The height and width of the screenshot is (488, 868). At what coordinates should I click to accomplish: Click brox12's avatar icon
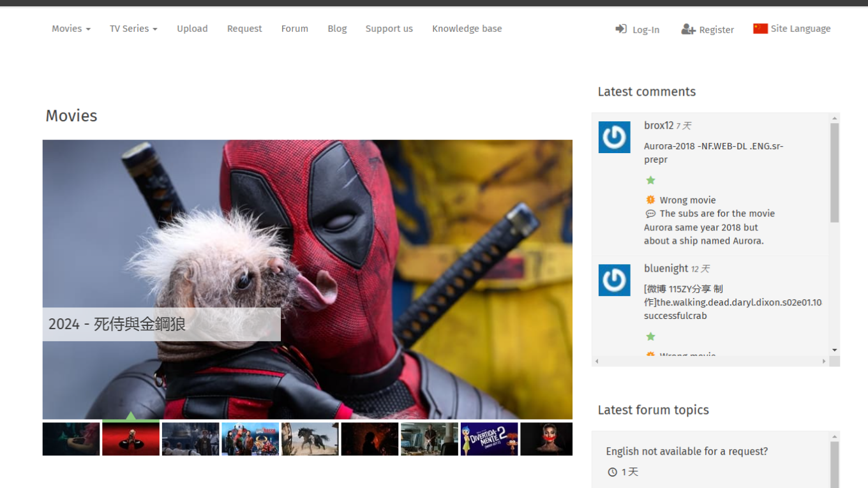(614, 137)
